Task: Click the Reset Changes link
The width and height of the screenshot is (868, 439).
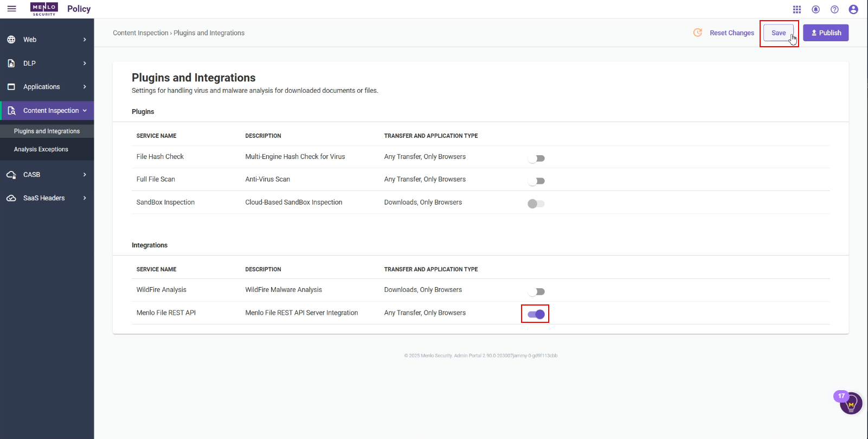Action: click(x=732, y=33)
